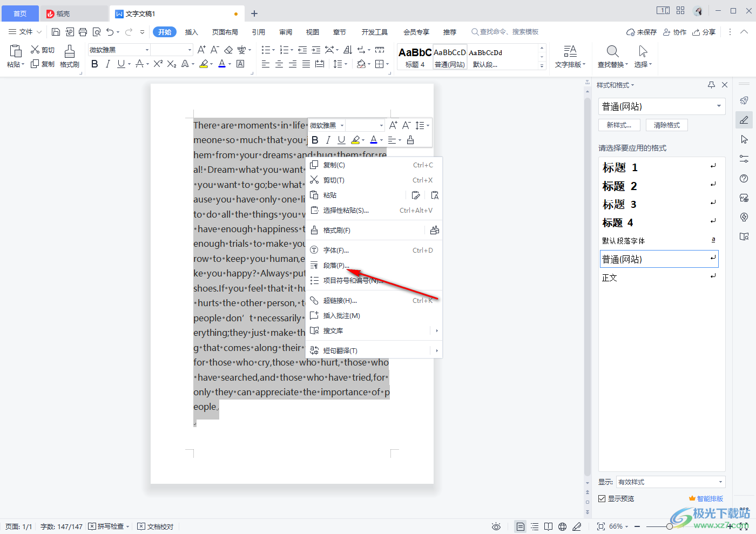Screen dimensions: 756x534
Task: Open a new tab with plus button
Action: [x=254, y=13]
